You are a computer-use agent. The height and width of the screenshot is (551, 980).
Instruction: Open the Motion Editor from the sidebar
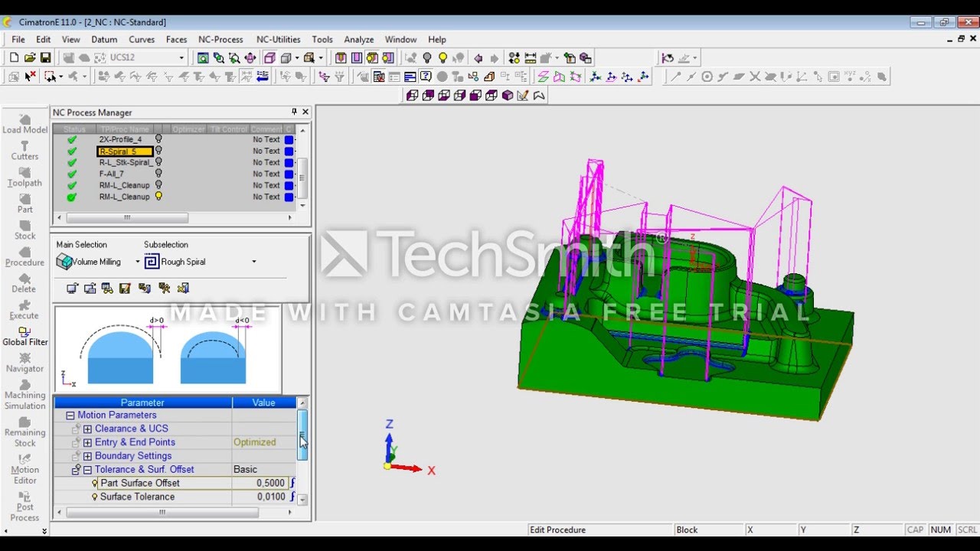tap(25, 469)
